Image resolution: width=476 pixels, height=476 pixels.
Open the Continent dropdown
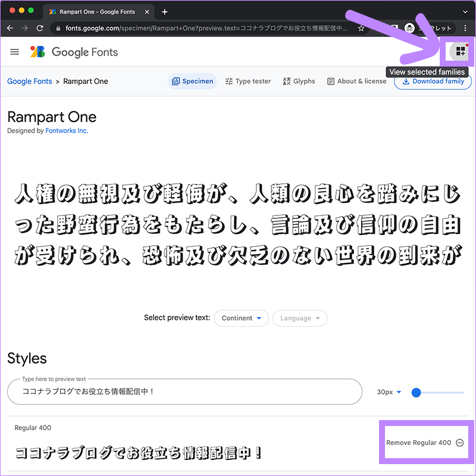point(241,318)
